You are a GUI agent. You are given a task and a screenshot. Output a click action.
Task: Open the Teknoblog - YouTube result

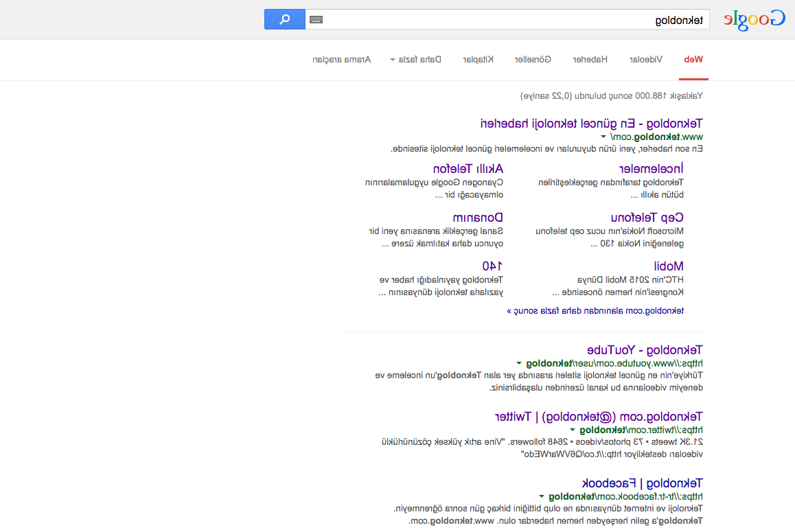point(645,350)
